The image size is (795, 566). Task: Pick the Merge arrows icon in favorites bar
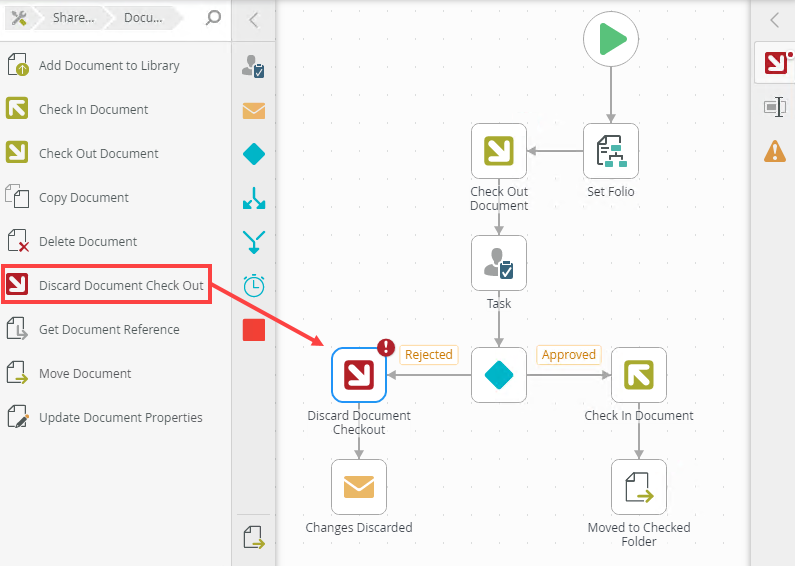(x=254, y=242)
